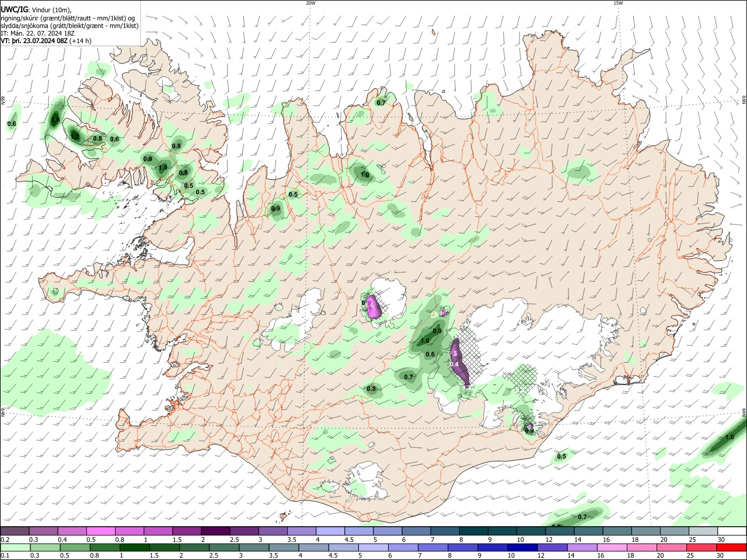Click the '1.0' label on the offshore dark green streak
Viewport: 747px width, 560px height.
tap(729, 437)
